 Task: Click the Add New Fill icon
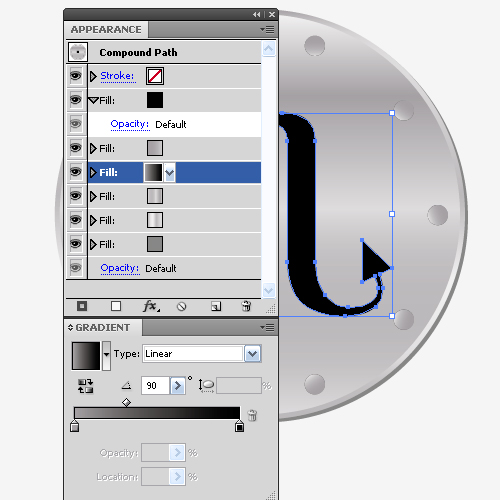116,306
